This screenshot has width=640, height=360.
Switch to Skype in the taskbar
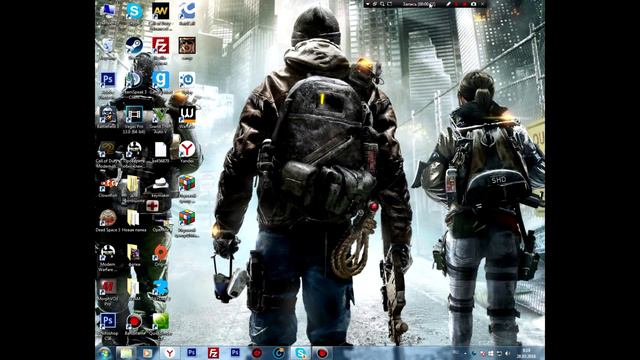[x=300, y=353]
